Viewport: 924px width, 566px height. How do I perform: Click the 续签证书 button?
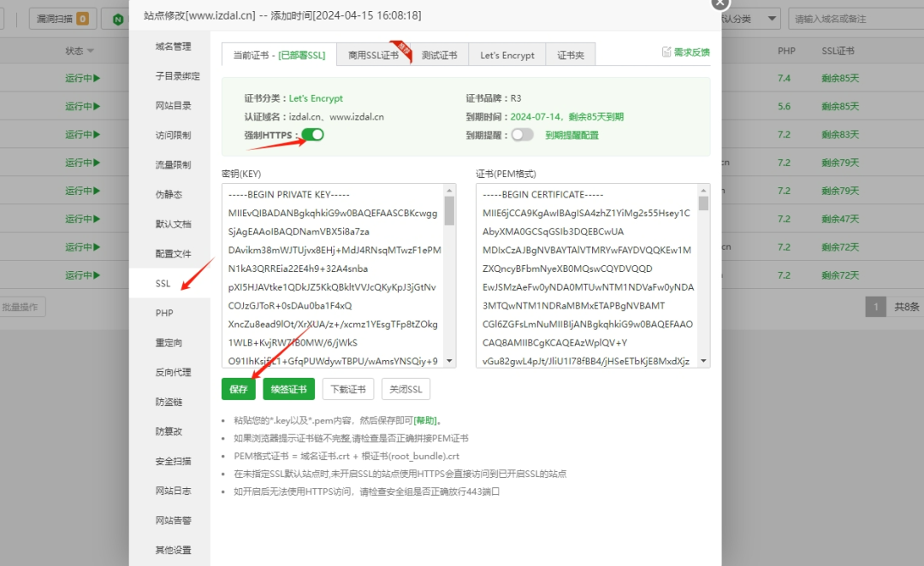[x=289, y=389]
